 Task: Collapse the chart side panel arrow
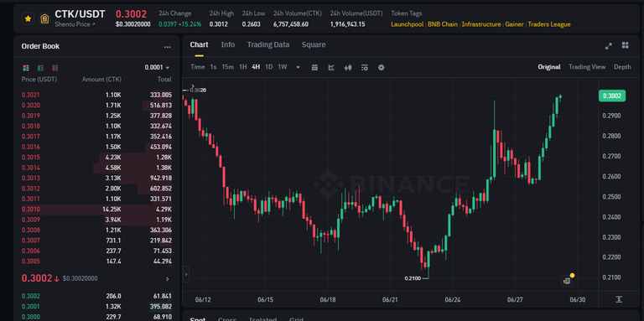tap(186, 274)
